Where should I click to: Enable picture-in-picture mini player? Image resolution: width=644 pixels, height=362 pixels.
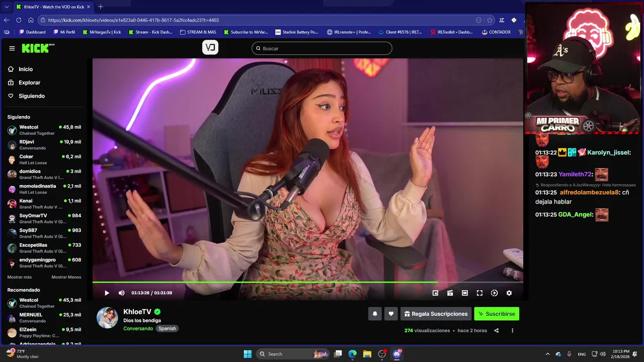click(435, 293)
